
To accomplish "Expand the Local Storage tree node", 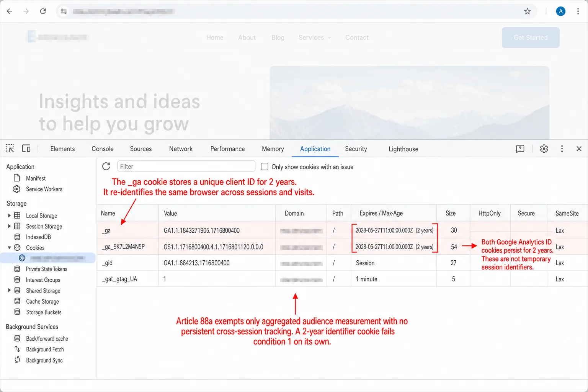I will click(9, 216).
